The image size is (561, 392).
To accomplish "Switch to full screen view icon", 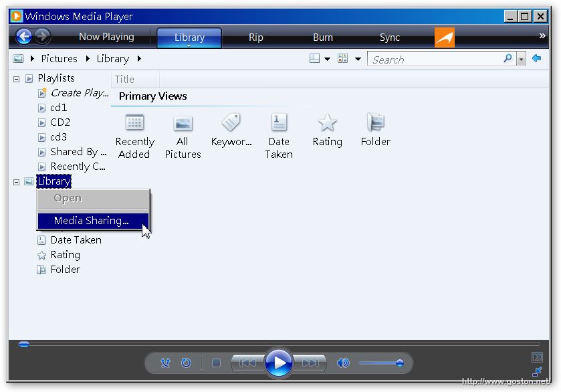I will pyautogui.click(x=537, y=357).
